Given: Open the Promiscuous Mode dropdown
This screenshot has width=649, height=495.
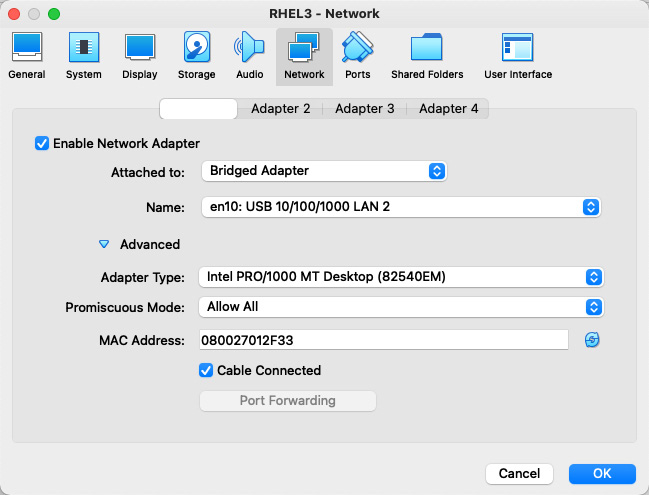Looking at the screenshot, I should click(x=401, y=307).
